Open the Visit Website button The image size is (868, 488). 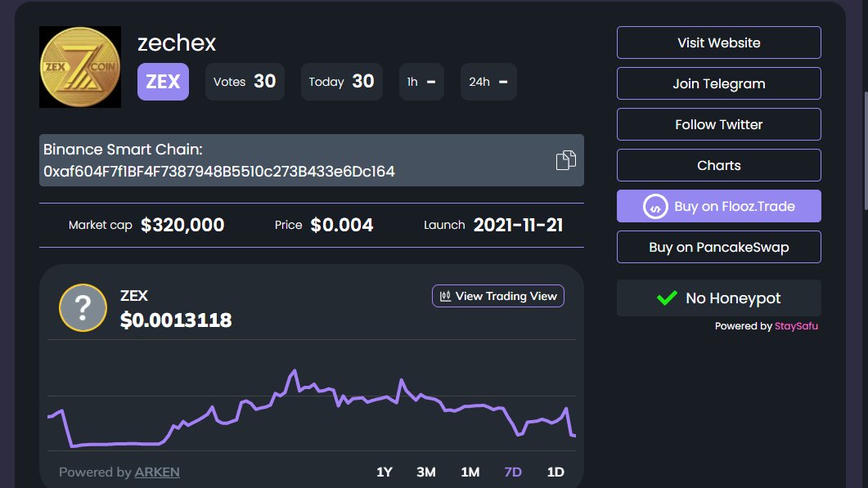pyautogui.click(x=718, y=43)
